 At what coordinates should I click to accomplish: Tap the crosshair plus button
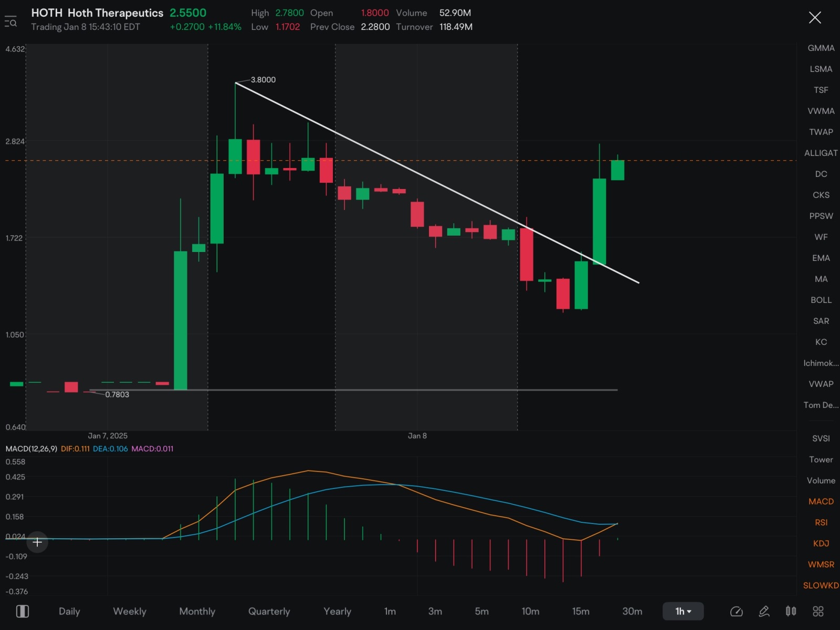(37, 542)
